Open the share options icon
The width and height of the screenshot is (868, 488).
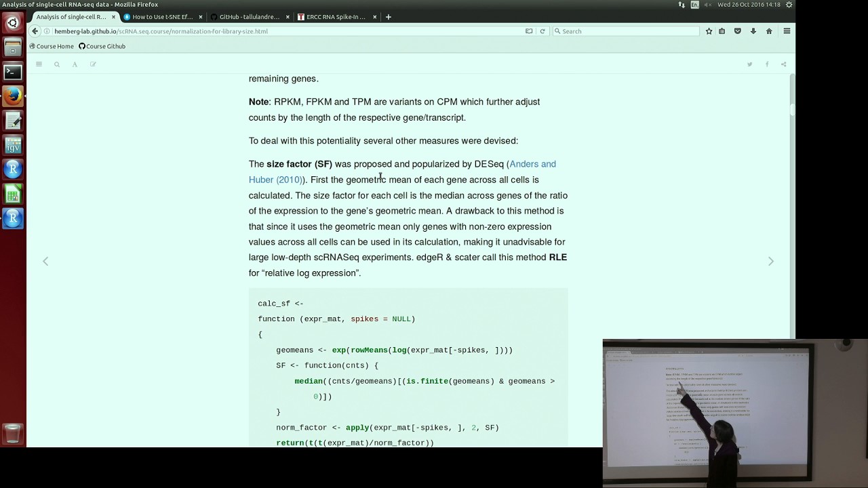[783, 64]
